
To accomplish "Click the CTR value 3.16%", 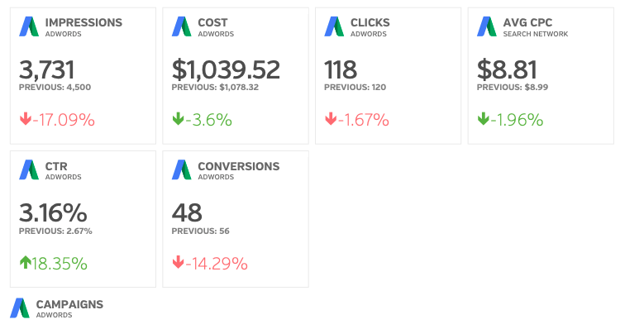I will pos(53,212).
